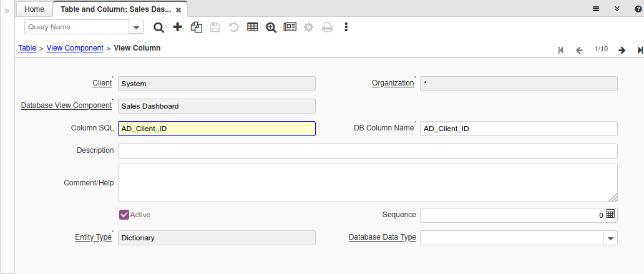
Task: Close the Table and Column tab
Action: pos(178,10)
